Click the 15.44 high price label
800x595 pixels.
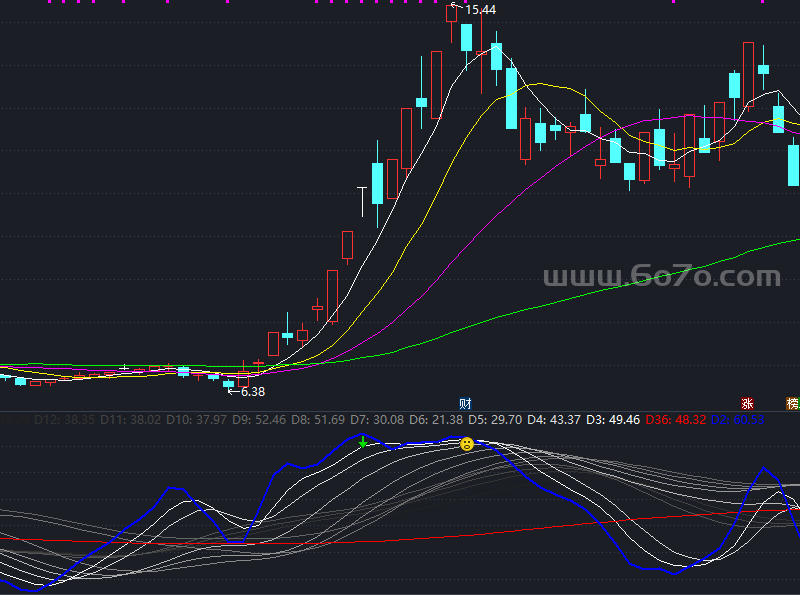(x=480, y=10)
